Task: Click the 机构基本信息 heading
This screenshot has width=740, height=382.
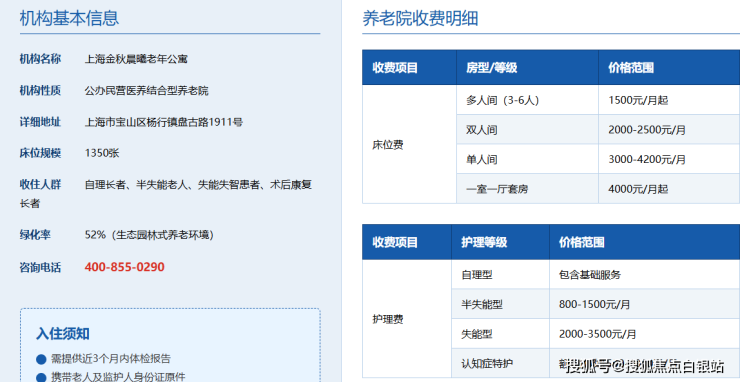Action: tap(69, 18)
